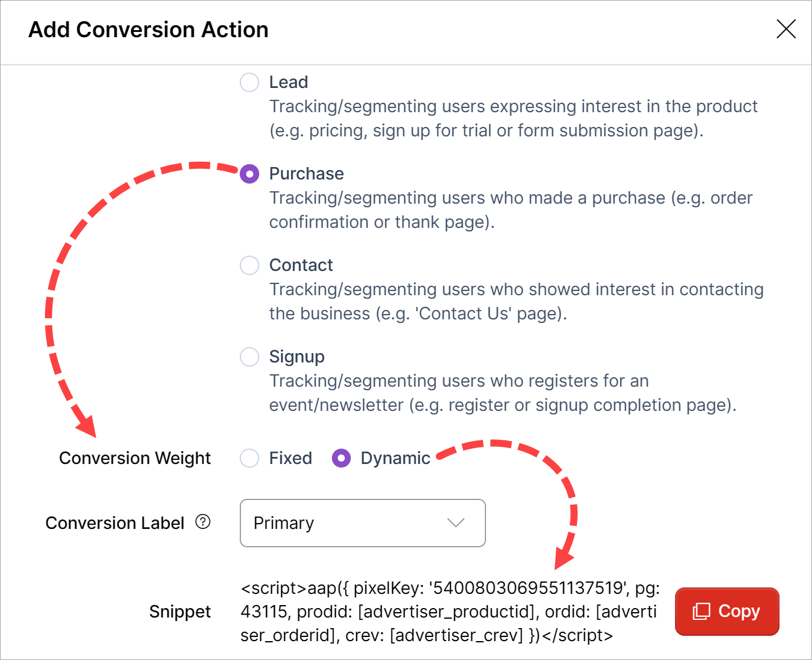Image resolution: width=812 pixels, height=660 pixels.
Task: Click the "Snippet" field label
Action: pos(180,612)
